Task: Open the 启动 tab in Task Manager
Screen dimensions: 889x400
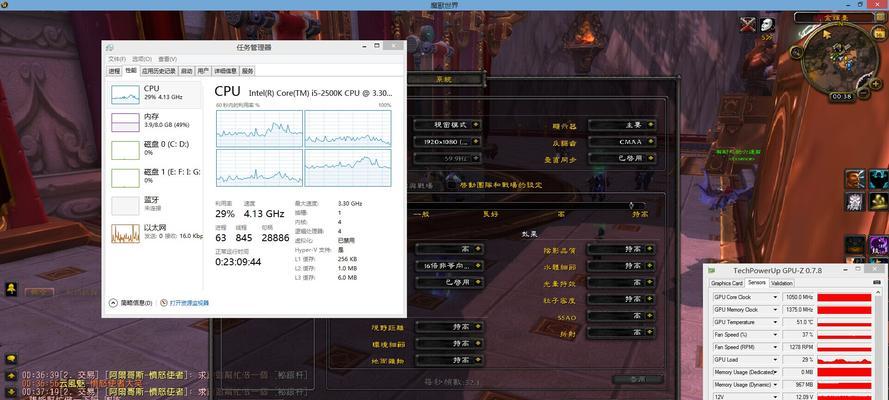Action: pyautogui.click(x=187, y=71)
